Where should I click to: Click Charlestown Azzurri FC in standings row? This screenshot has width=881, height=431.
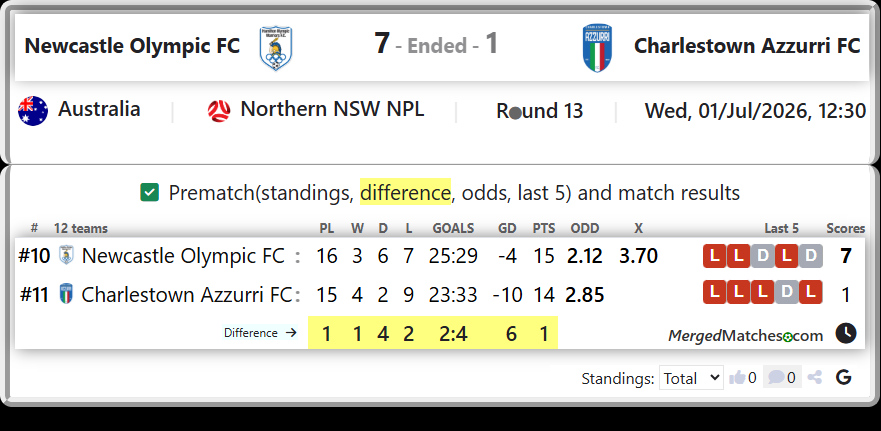click(x=187, y=295)
